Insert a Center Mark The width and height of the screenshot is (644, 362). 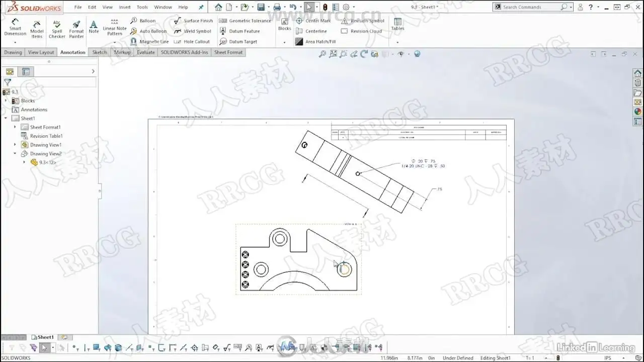313,21
